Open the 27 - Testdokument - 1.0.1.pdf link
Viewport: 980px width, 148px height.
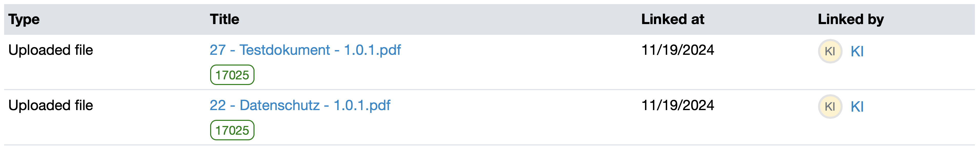pyautogui.click(x=305, y=50)
